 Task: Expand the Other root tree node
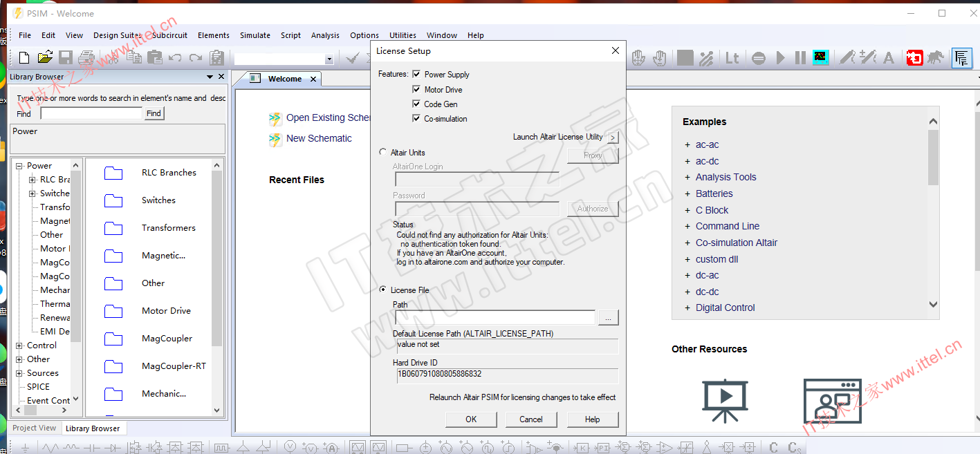[19, 359]
